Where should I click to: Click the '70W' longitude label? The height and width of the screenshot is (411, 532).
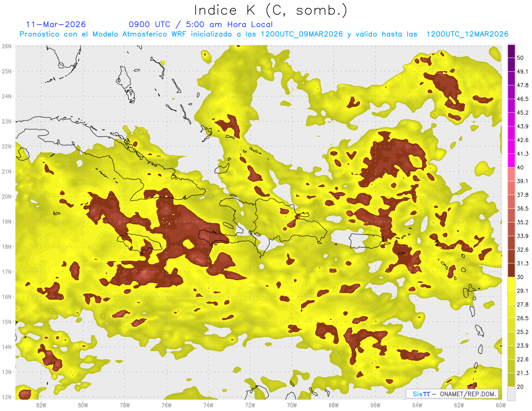[x=292, y=405]
